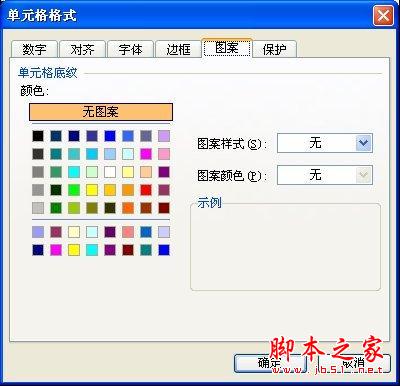Image resolution: width=400 pixels, height=386 pixels.
Task: Pick the salmon pink swatch
Action: click(x=128, y=232)
